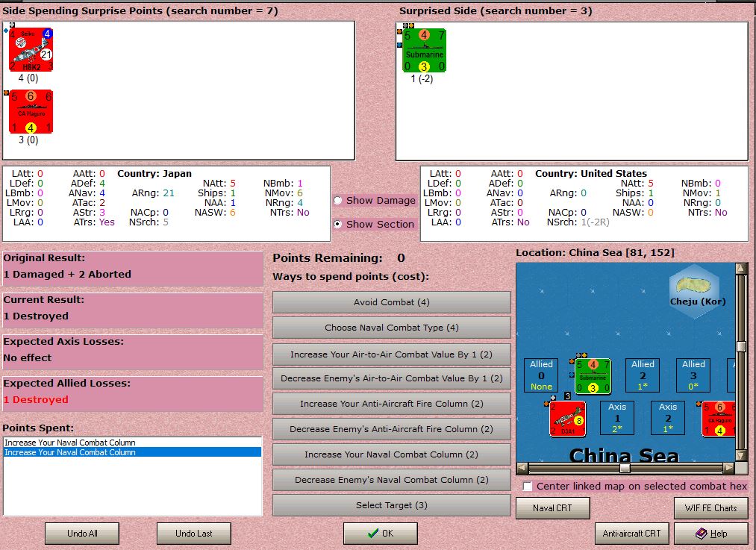Click the Axis 2 sea box
This screenshot has height=550, width=756.
(x=668, y=418)
